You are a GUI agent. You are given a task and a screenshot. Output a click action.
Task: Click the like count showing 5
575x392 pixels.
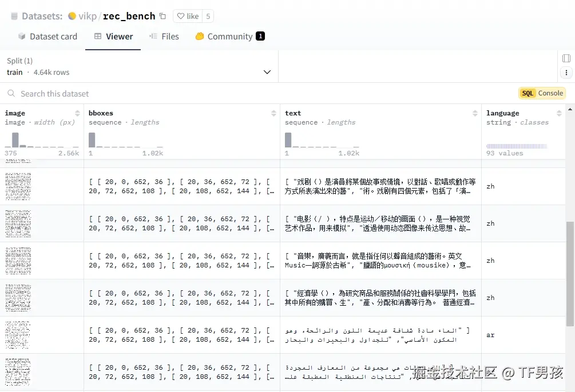208,15
